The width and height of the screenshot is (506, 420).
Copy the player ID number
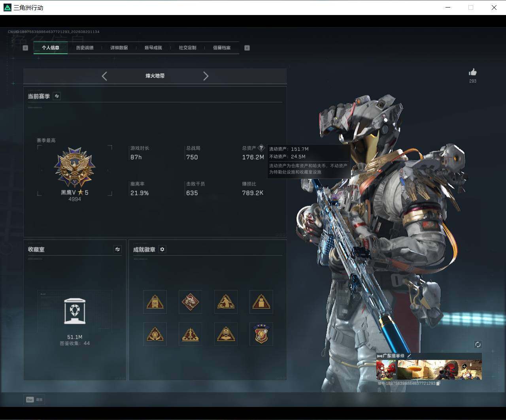(x=438, y=383)
